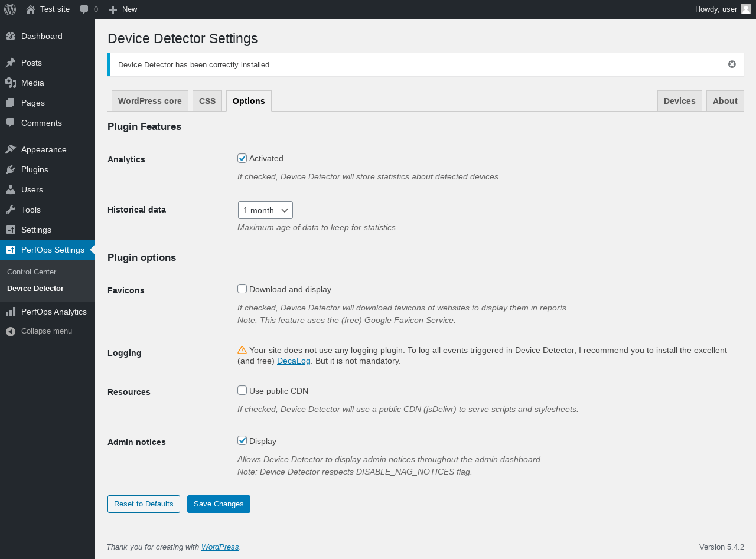756x559 pixels.
Task: Open the Historical data dropdown
Action: 265,210
